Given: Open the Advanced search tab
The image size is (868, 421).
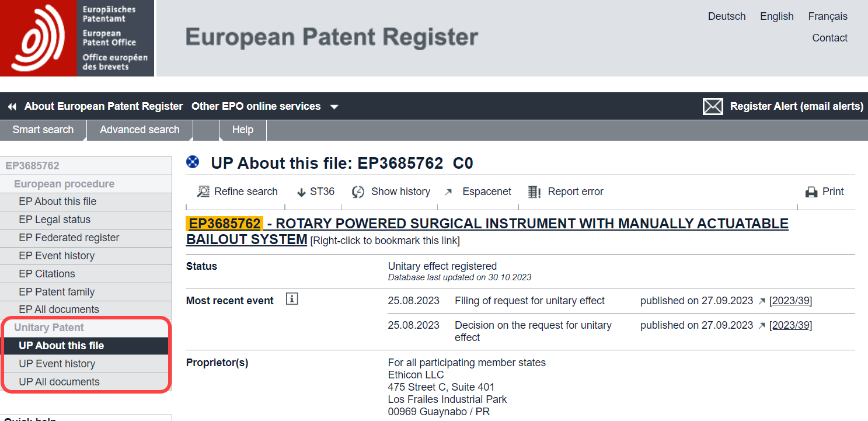Looking at the screenshot, I should tap(140, 130).
